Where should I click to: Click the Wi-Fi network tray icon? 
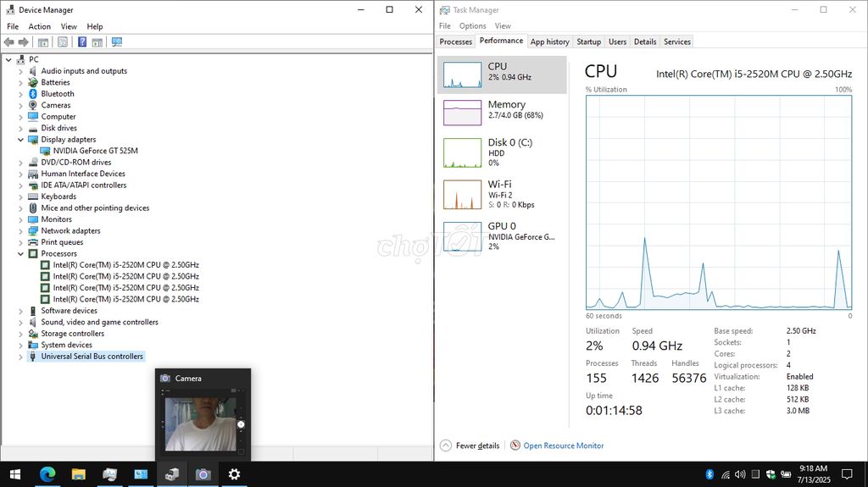[x=726, y=474]
